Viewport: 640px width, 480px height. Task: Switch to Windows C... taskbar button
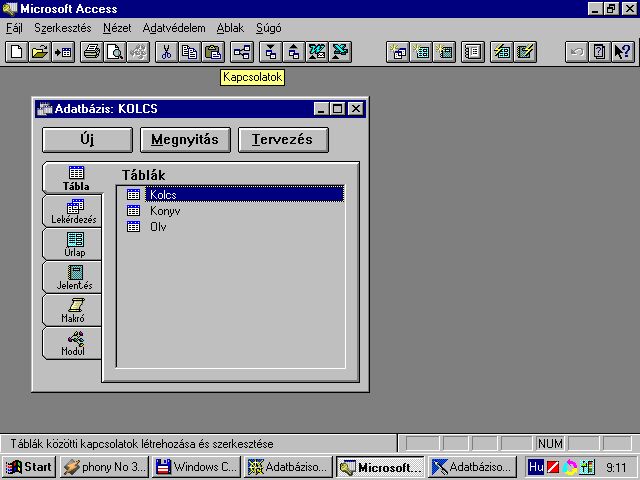pos(196,467)
